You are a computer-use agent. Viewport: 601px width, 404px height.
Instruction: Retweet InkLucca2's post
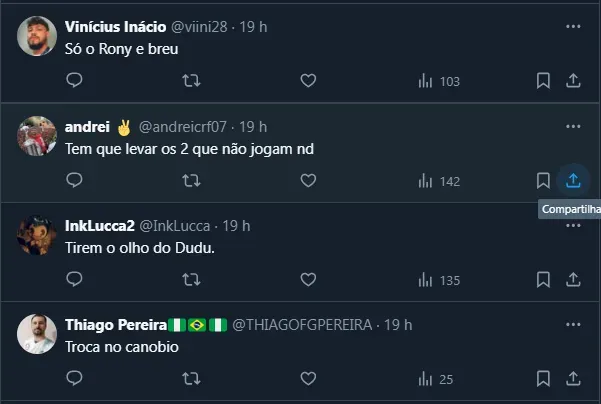(191, 280)
